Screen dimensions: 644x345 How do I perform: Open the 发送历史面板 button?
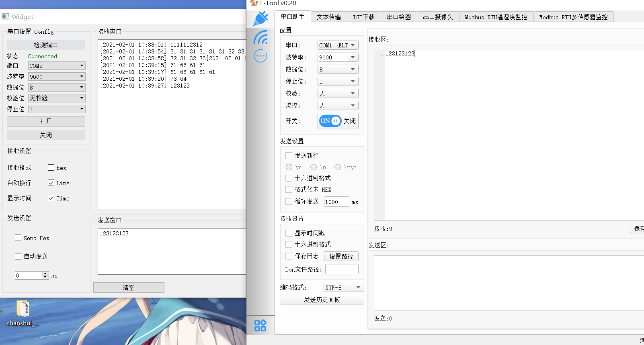[x=322, y=300]
